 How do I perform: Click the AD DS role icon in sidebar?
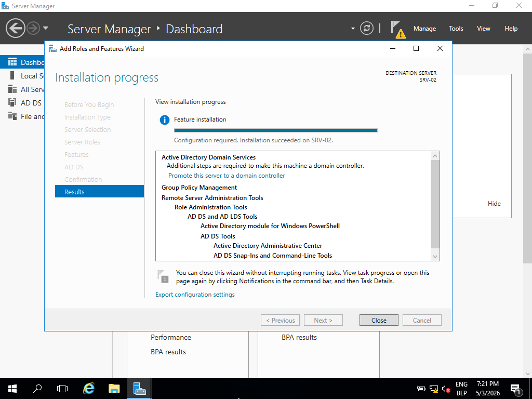click(x=12, y=102)
